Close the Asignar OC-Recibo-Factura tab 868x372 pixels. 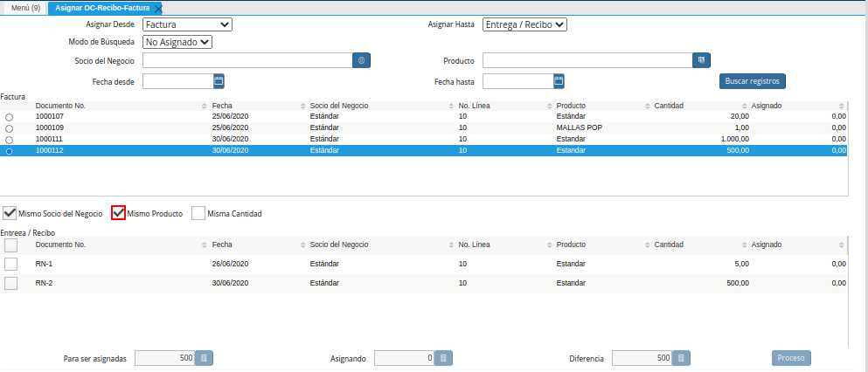click(x=157, y=8)
